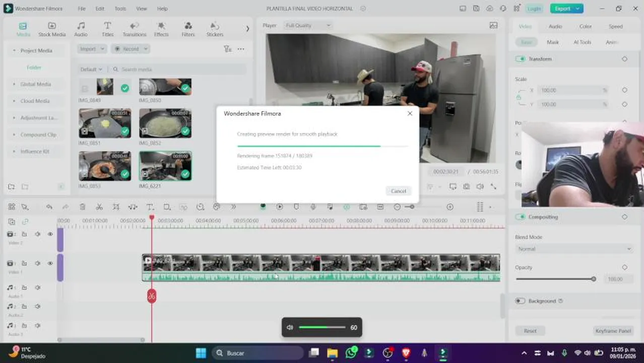This screenshot has height=363, width=644.
Task: Enable the Background switch
Action: 521,301
